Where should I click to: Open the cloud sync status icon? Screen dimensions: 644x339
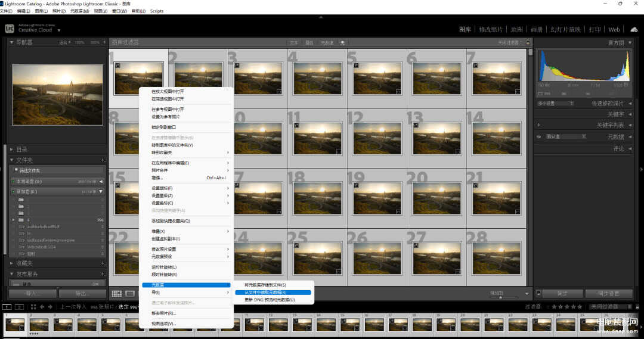634,30
